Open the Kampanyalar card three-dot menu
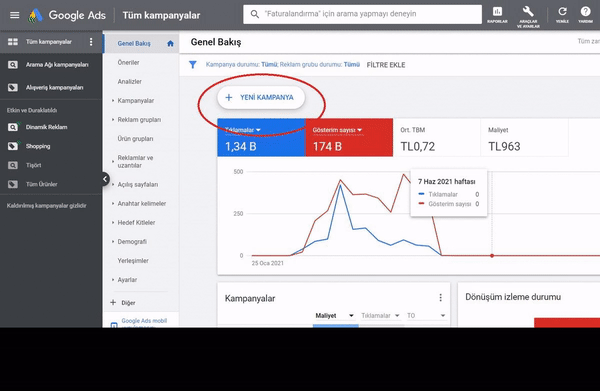Image resolution: width=600 pixels, height=391 pixels. 440,297
